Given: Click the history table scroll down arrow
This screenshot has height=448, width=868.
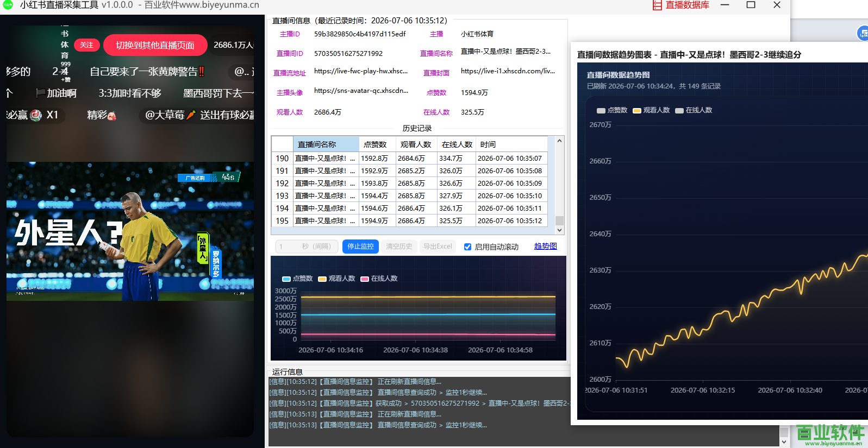Looking at the screenshot, I should pos(559,230).
